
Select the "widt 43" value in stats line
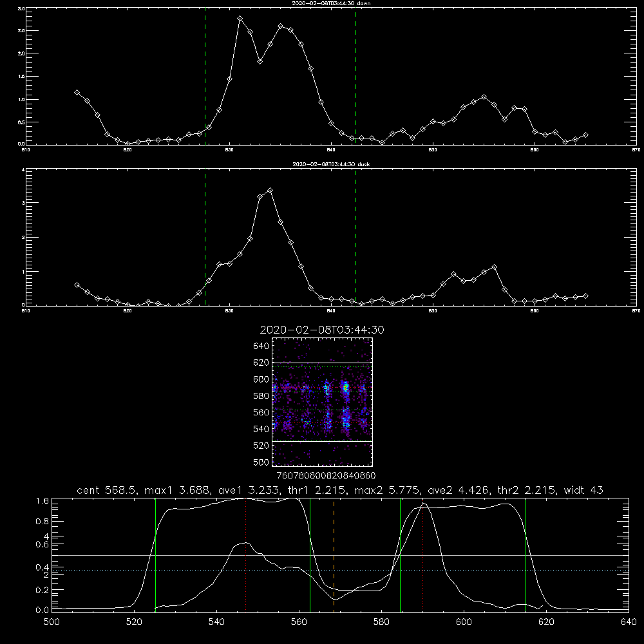pyautogui.click(x=583, y=490)
